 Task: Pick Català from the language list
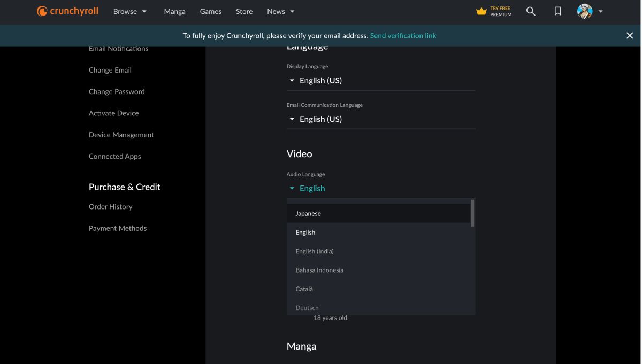[304, 289]
